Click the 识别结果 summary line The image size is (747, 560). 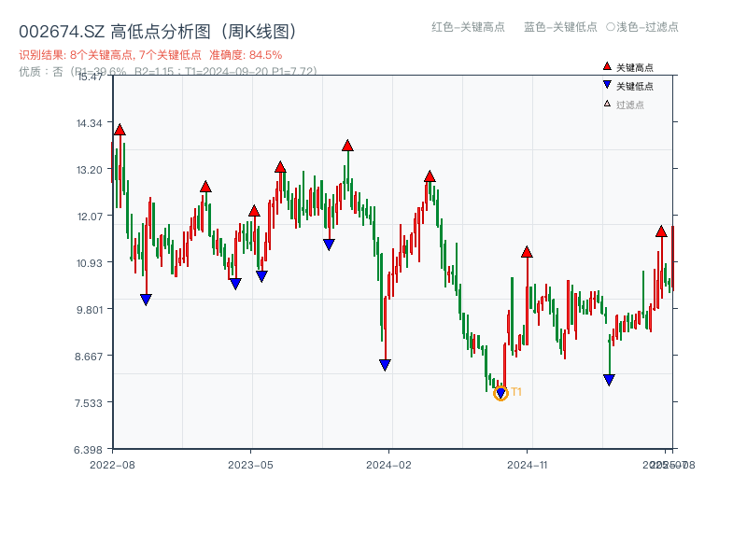(x=103, y=56)
